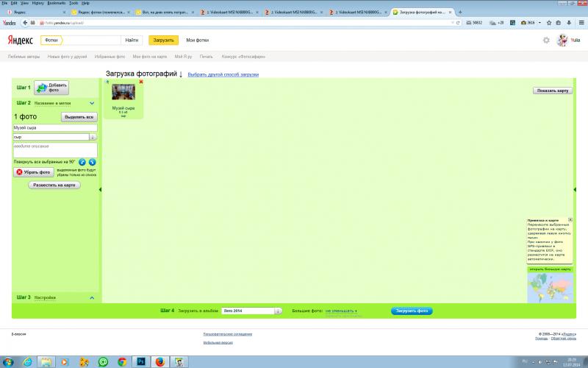The image size is (588, 368).
Task: Click Yandex search input field
Action: coord(91,40)
